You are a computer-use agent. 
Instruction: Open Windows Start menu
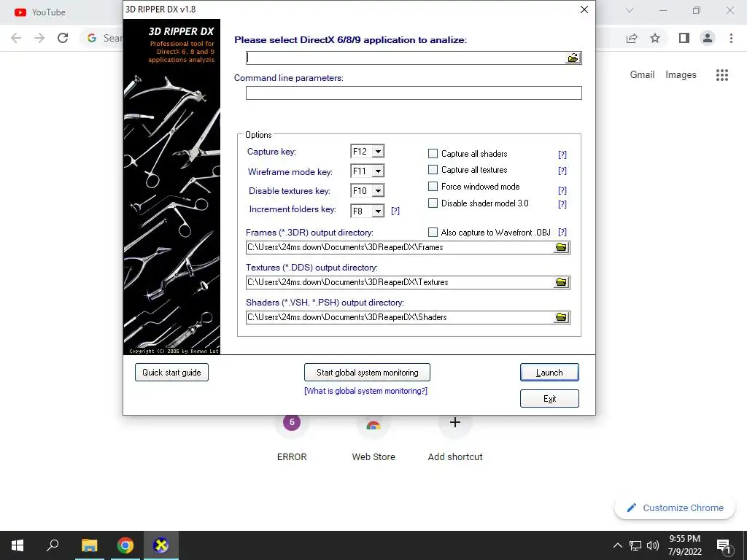point(18,545)
